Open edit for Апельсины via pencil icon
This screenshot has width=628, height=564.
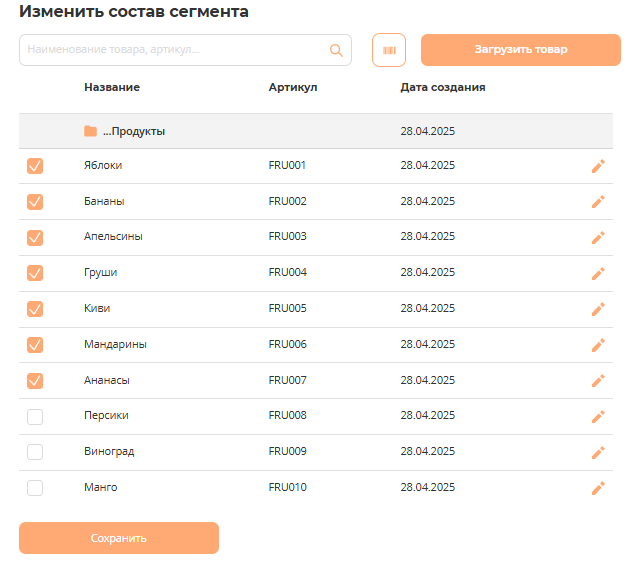point(598,238)
